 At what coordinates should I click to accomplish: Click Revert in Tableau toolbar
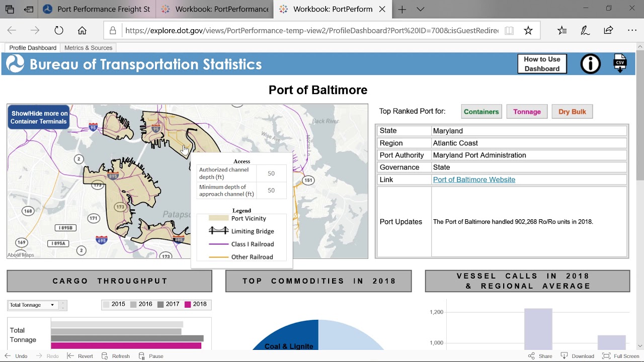point(80,356)
